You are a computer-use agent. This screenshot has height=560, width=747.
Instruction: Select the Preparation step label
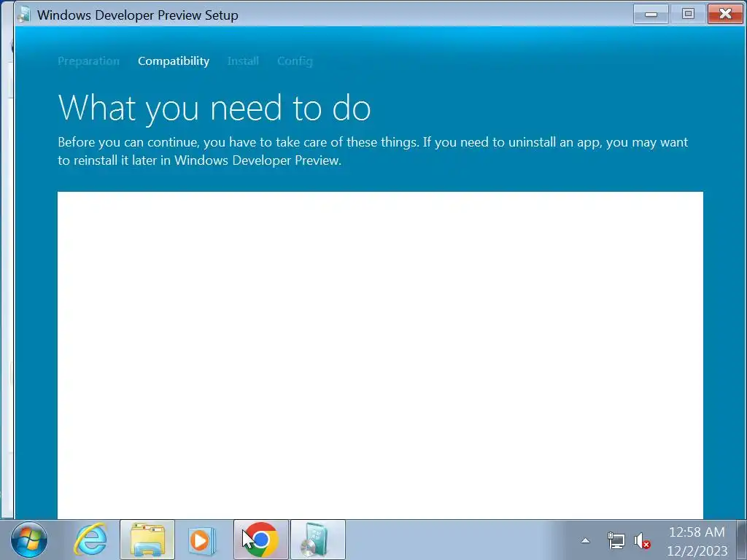[88, 61]
